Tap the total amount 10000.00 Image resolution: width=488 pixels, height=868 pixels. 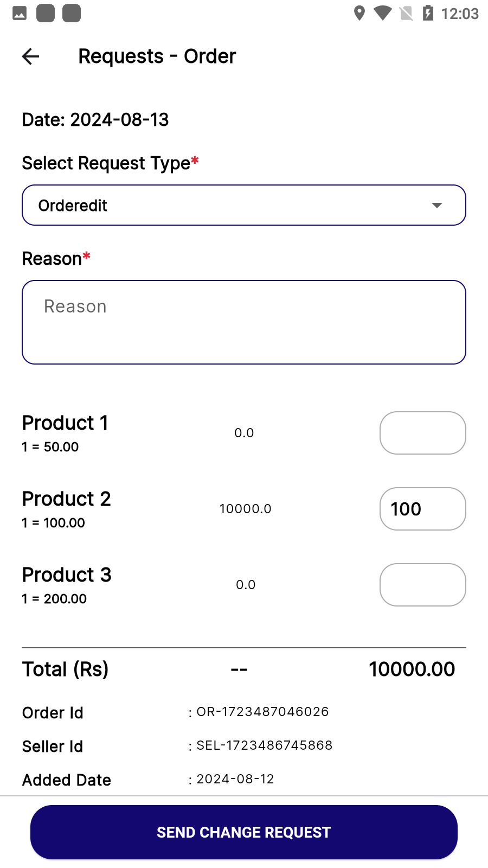pos(412,669)
